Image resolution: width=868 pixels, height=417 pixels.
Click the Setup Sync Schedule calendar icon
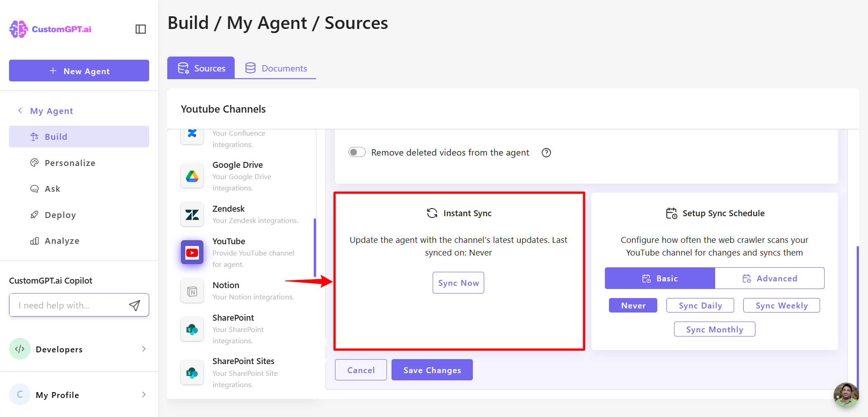(671, 213)
